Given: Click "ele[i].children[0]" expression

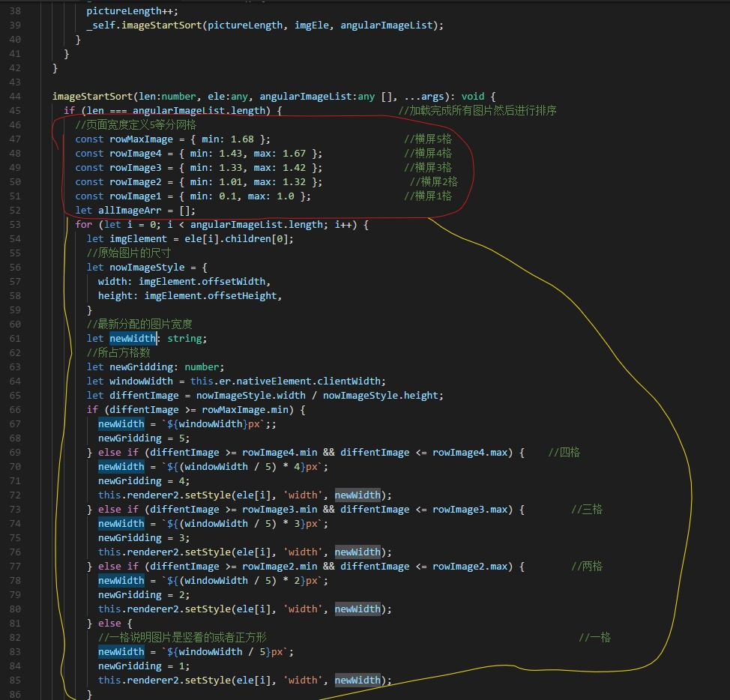Looking at the screenshot, I should click(237, 239).
